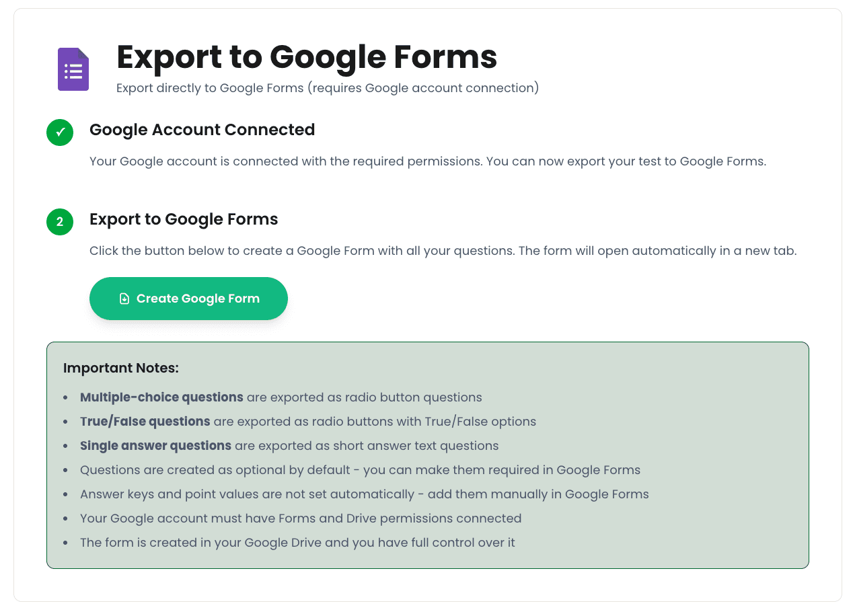853x616 pixels.
Task: Click the bullet about Forms and Drive permissions
Action: (301, 518)
